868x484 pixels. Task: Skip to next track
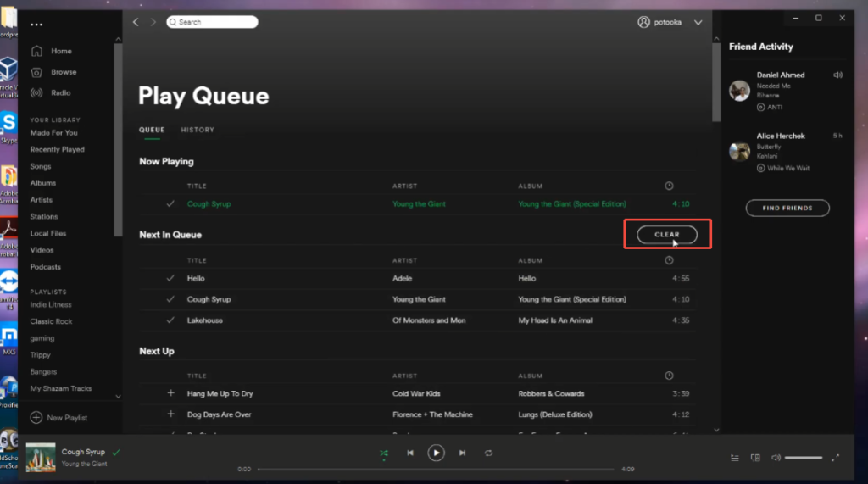click(462, 453)
